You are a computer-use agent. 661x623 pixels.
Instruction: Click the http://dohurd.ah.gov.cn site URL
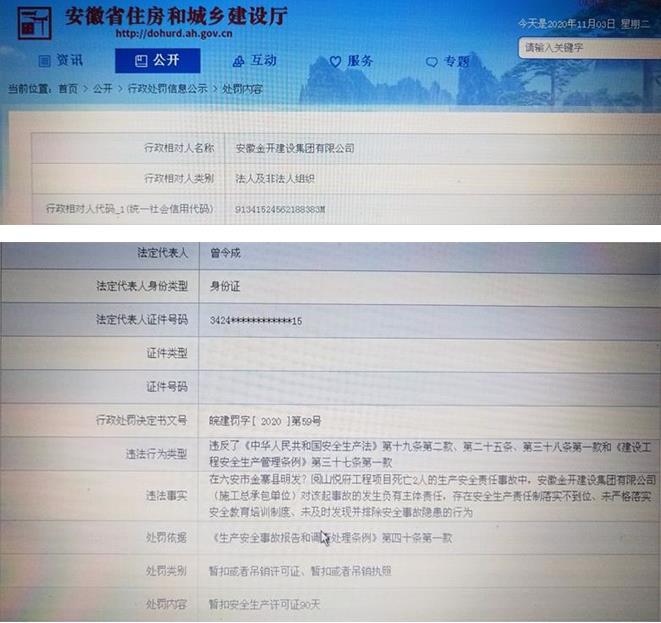pyautogui.click(x=174, y=33)
